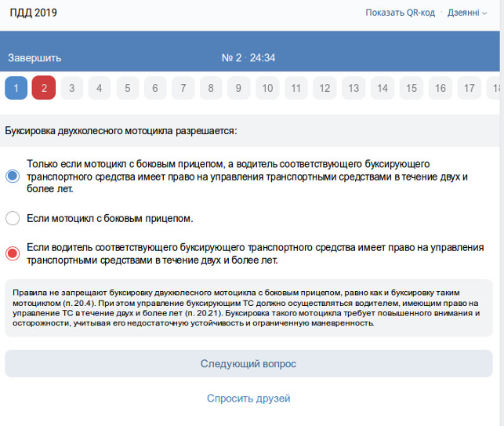Click Спросить друзей link
The image size is (504, 426).
(248, 399)
